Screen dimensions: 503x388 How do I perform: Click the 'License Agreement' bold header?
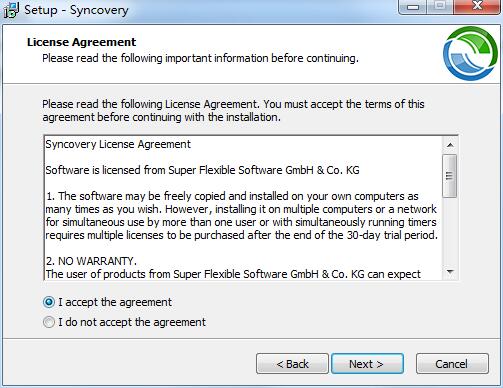[x=81, y=42]
